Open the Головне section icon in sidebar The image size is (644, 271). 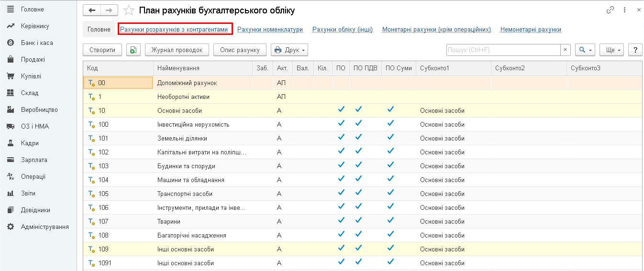11,9
